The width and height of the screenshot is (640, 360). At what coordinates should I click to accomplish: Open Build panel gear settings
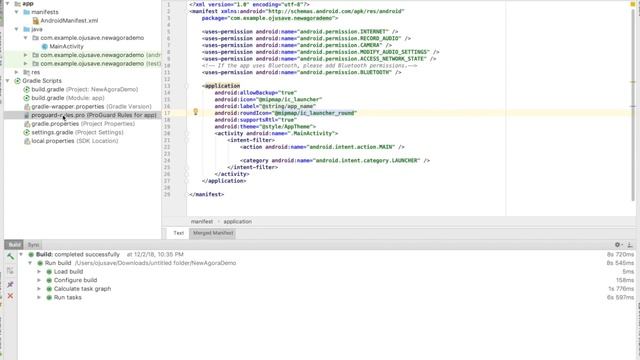[618, 244]
